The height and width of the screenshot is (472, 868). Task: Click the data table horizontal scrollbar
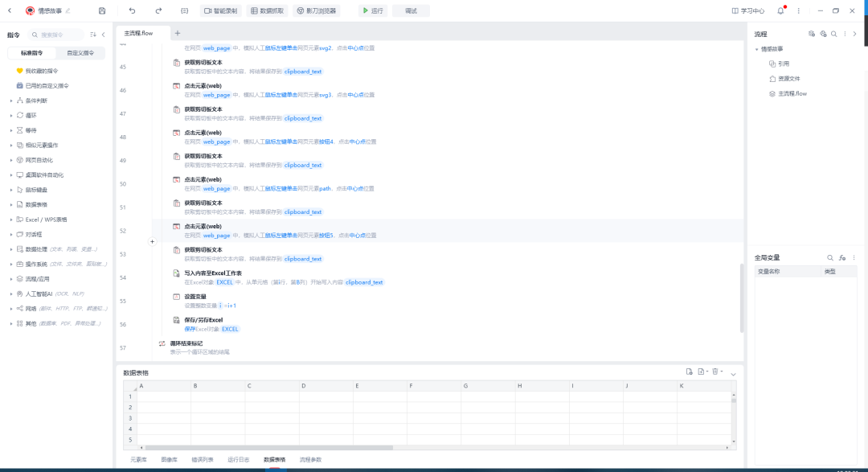268,448
